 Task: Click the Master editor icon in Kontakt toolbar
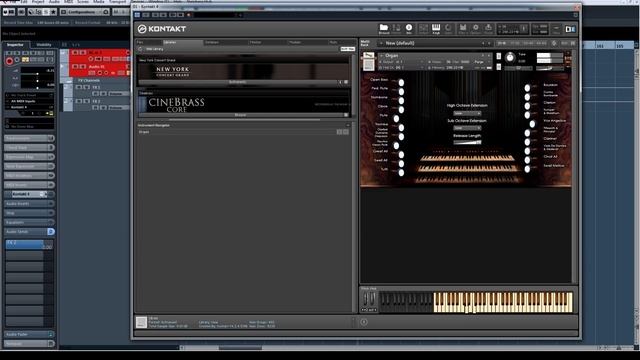396,29
